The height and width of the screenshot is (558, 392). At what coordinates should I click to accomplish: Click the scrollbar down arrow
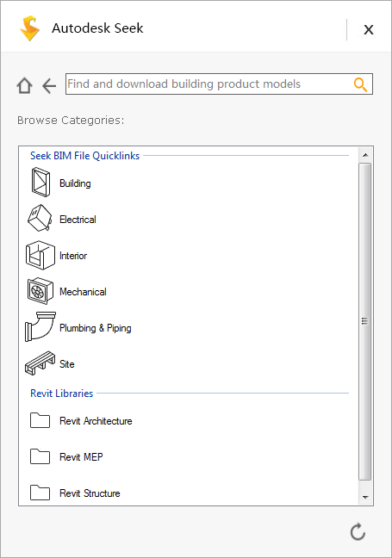tap(365, 497)
